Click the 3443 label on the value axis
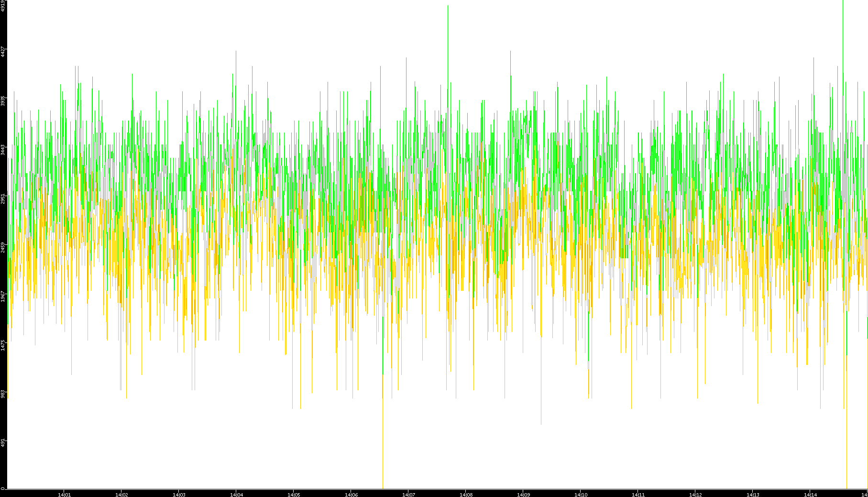Screen dimensions: 868x497 click(3, 150)
